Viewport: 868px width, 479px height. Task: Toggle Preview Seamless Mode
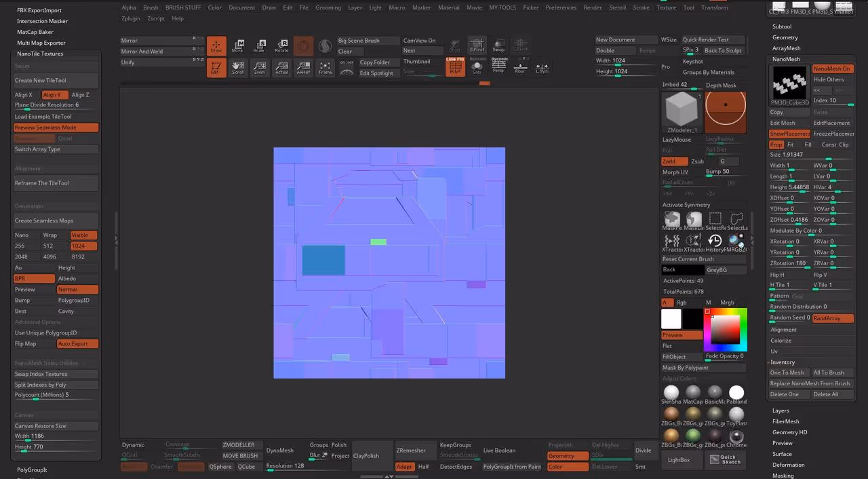[56, 128]
